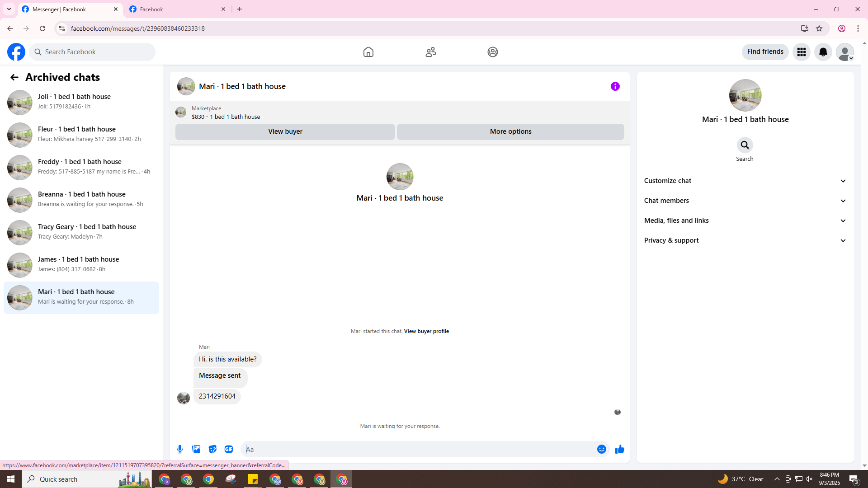The width and height of the screenshot is (868, 488).
Task: Click the 2314291604 message bubble
Action: click(217, 396)
